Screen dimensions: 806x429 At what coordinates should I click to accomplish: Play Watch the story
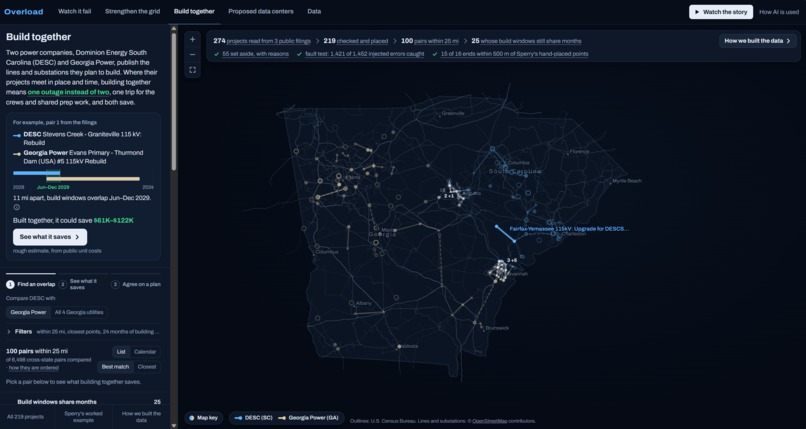[721, 12]
